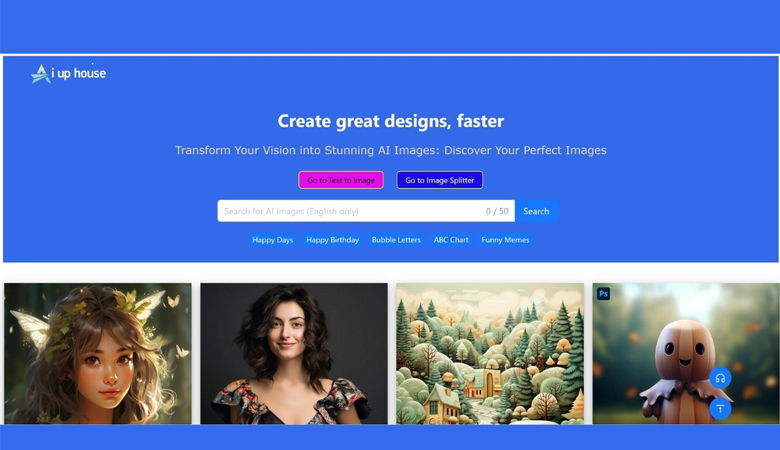
Task: Choose the ABC Chart tag
Action: click(x=451, y=240)
